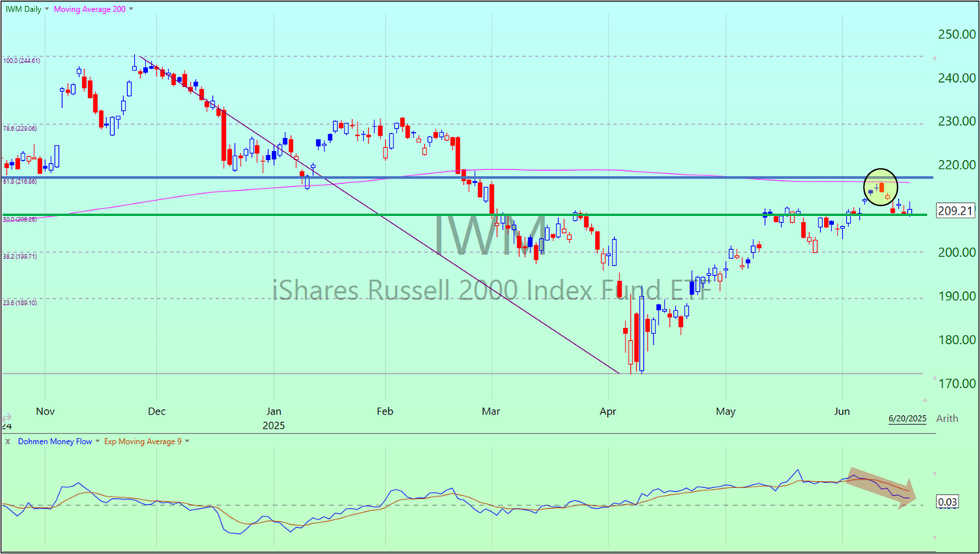This screenshot has width=980, height=554.
Task: Switch scale mode by clicking Arith label
Action: [947, 418]
